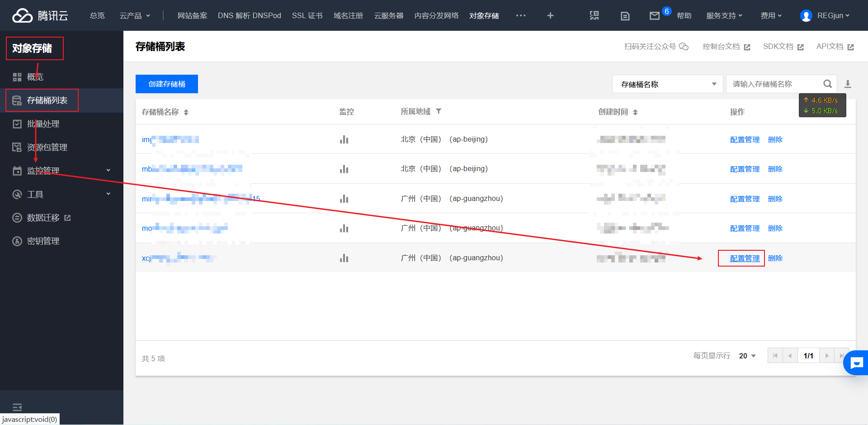
Task: Open 存储桶名称 search type dropdown
Action: (x=667, y=84)
